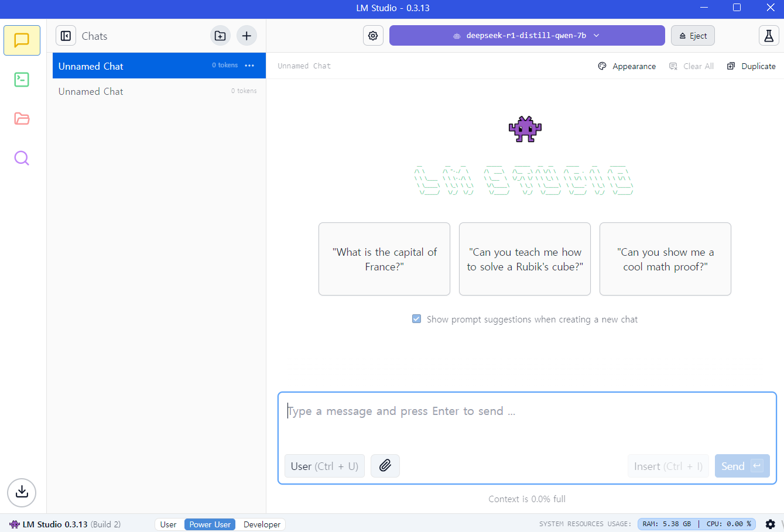The image size is (784, 532).
Task: Click the Send button
Action: (742, 466)
